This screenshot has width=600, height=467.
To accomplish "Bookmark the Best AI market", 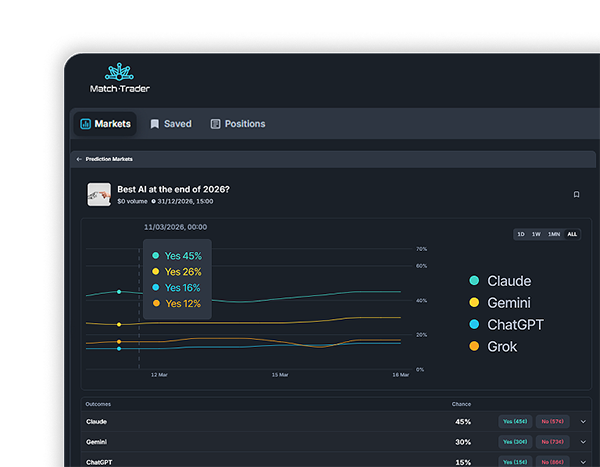I will [x=576, y=194].
